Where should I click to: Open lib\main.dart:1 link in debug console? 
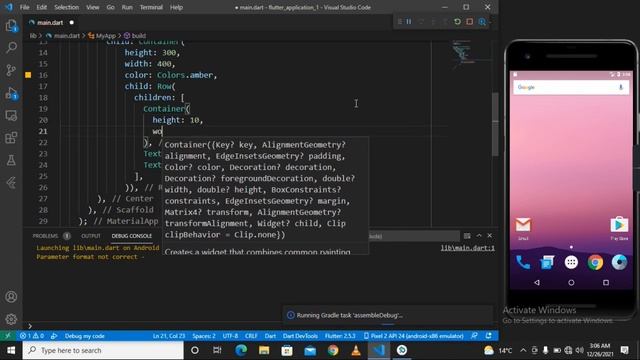[467, 248]
